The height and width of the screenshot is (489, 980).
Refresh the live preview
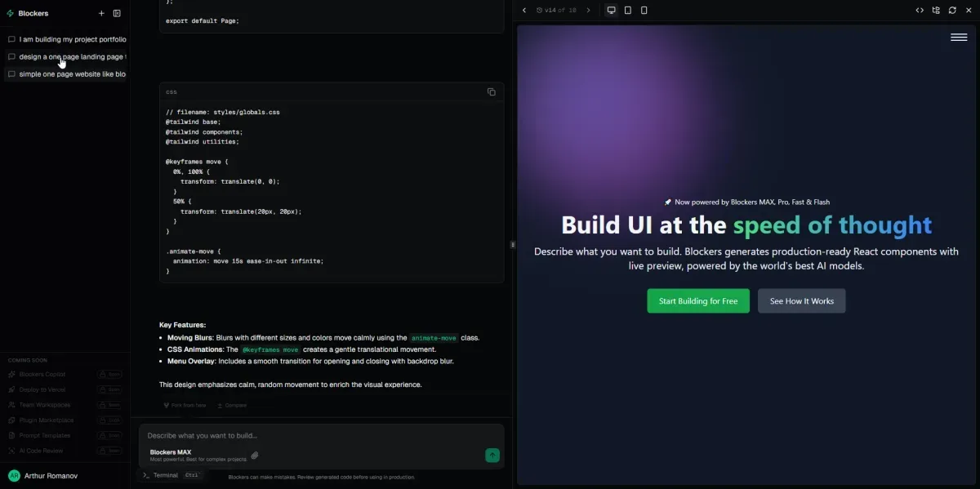[952, 11]
